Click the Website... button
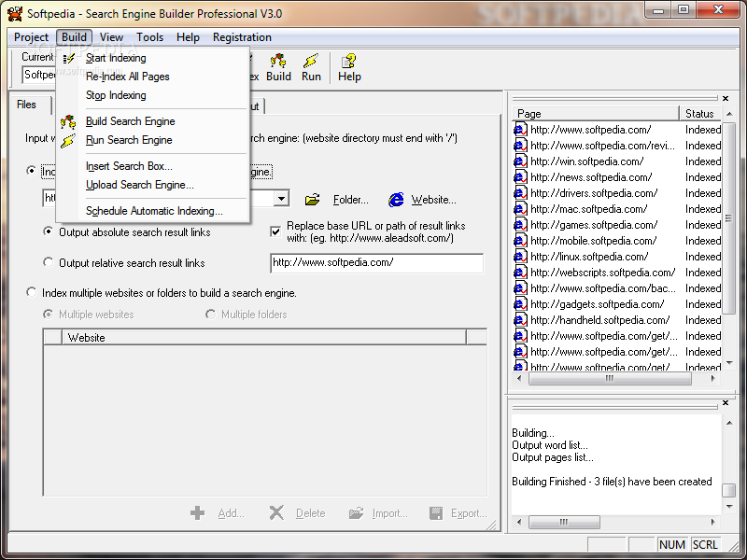 click(433, 200)
